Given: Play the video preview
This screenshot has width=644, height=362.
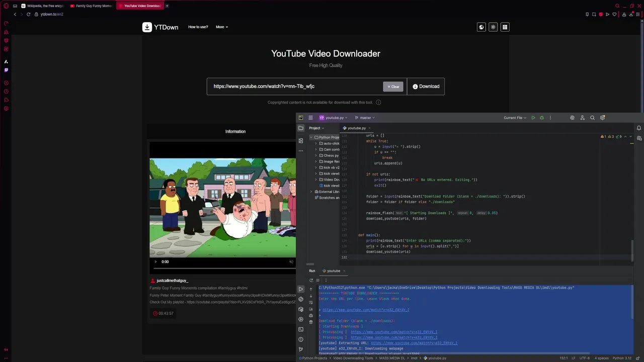Looking at the screenshot, I should pyautogui.click(x=155, y=261).
